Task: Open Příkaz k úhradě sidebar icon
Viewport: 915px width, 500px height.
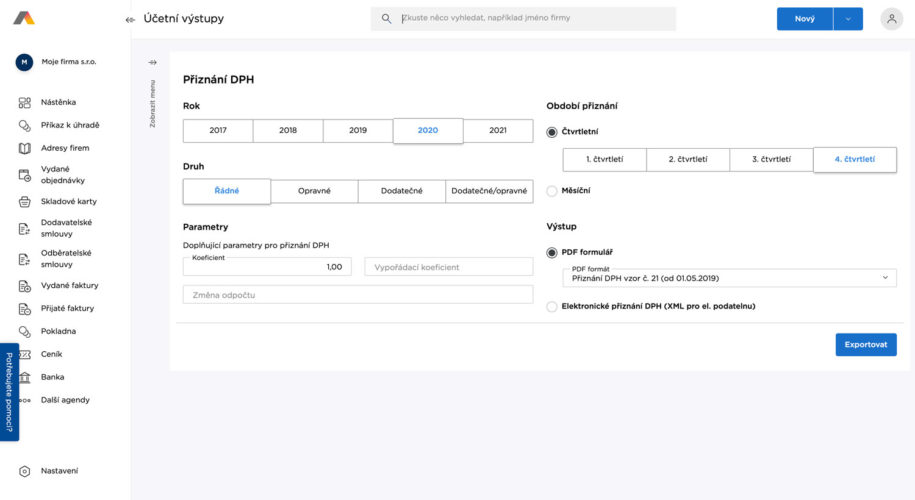Action: [25, 125]
